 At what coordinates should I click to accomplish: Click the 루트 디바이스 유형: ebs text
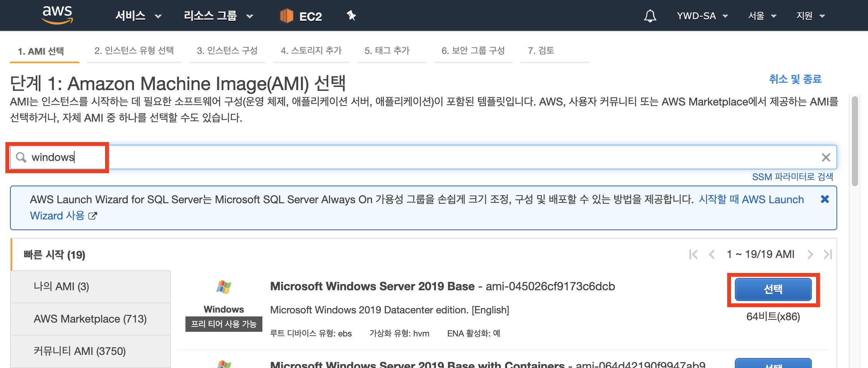tap(311, 333)
